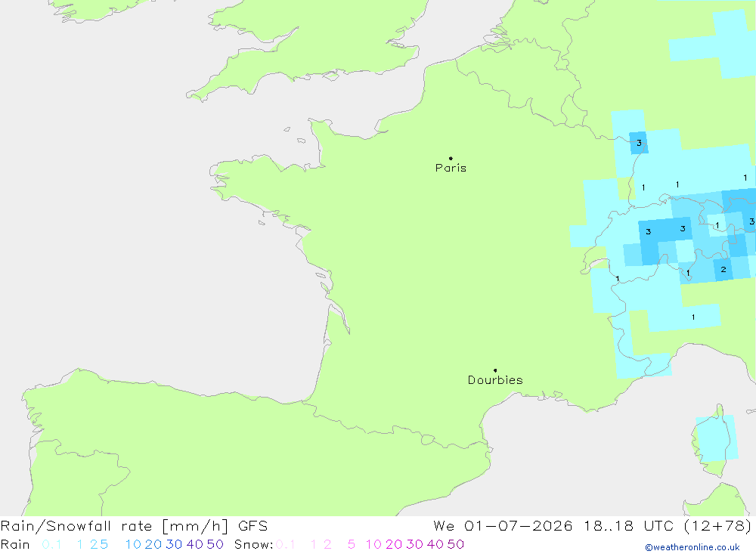Click the Rain legend value 0.1
Image resolution: width=756 pixels, height=554 pixels.
51,544
